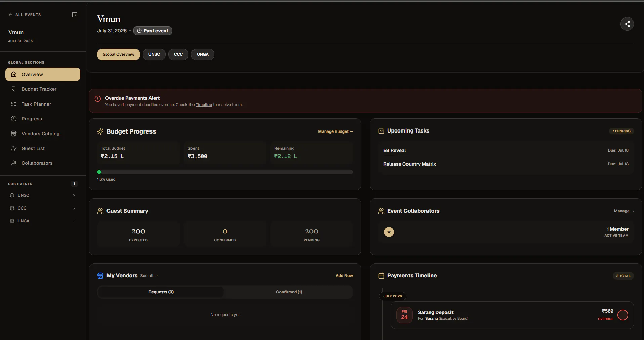
Task: Open Collaborators in the sidebar
Action: [x=43, y=163]
